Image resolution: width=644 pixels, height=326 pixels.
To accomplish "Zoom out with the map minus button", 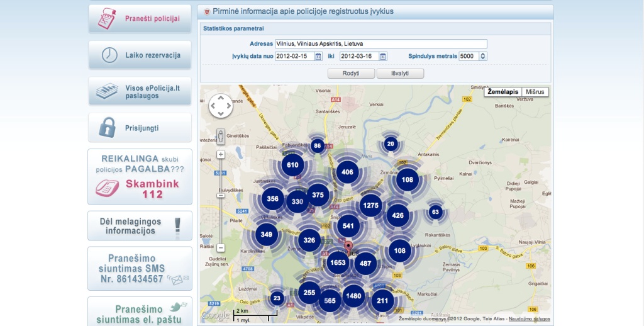I will pos(221,248).
